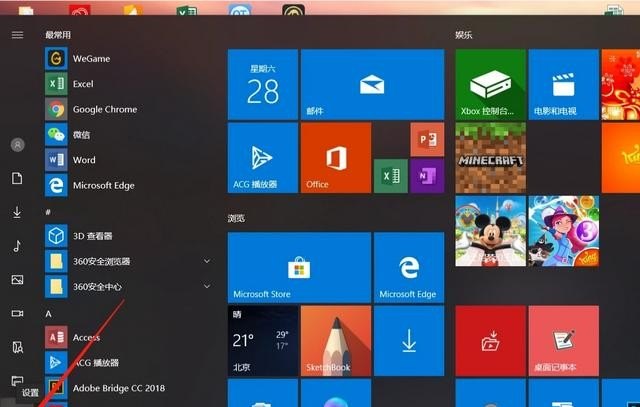The image size is (640, 407).
Task: Open Microsoft Edge in the app list
Action: coord(129,185)
